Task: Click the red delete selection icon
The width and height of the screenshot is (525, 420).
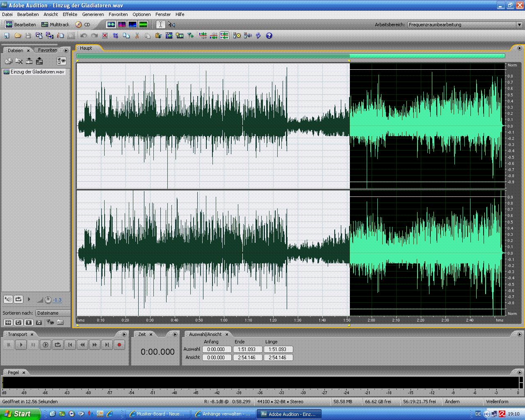Action: click(x=105, y=36)
